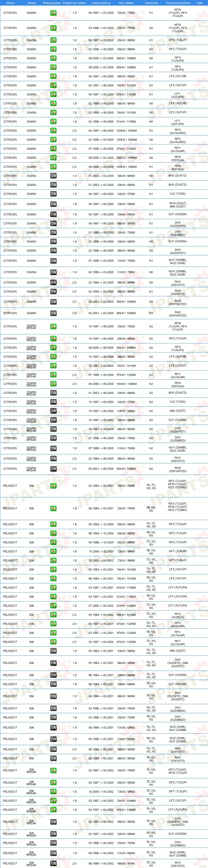Click Xsara 1.5 engine capacity cell
This screenshot has height=868, width=208.
click(x=74, y=194)
